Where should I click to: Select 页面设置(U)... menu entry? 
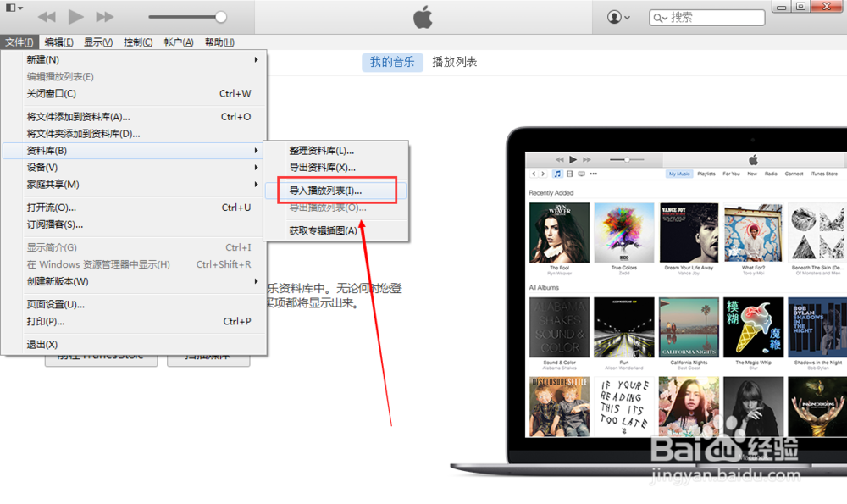tap(134, 305)
